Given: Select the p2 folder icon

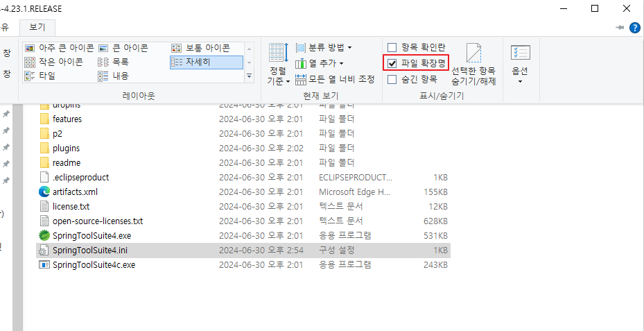Looking at the screenshot, I should [44, 134].
